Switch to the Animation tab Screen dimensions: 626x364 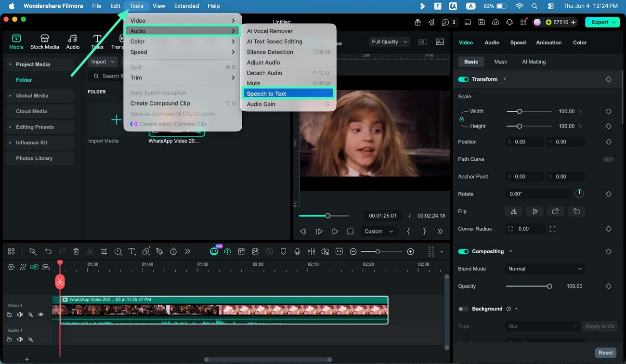point(548,42)
